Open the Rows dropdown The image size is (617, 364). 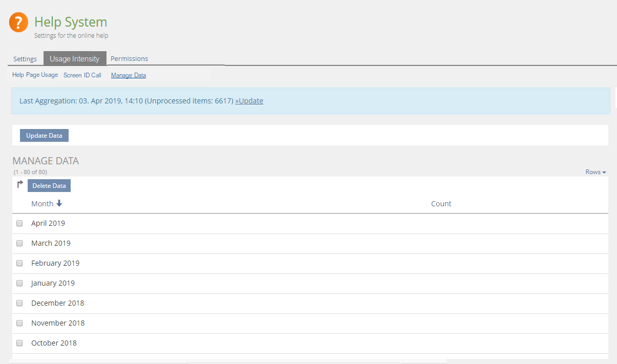[x=595, y=172]
